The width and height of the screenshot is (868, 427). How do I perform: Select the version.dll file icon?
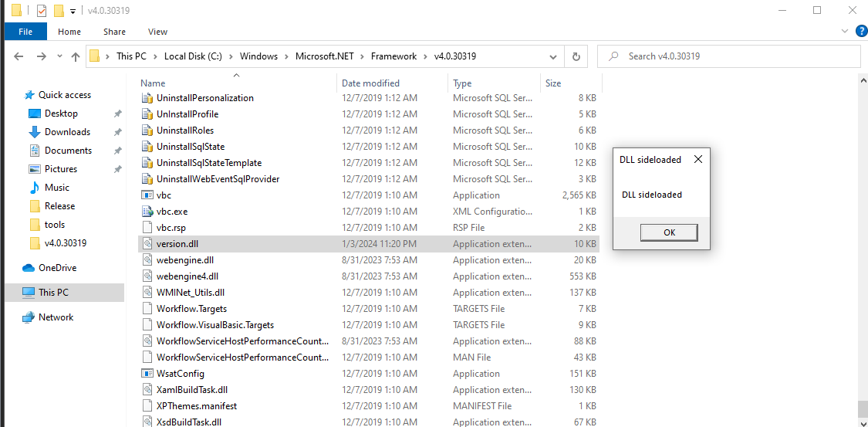coord(147,244)
